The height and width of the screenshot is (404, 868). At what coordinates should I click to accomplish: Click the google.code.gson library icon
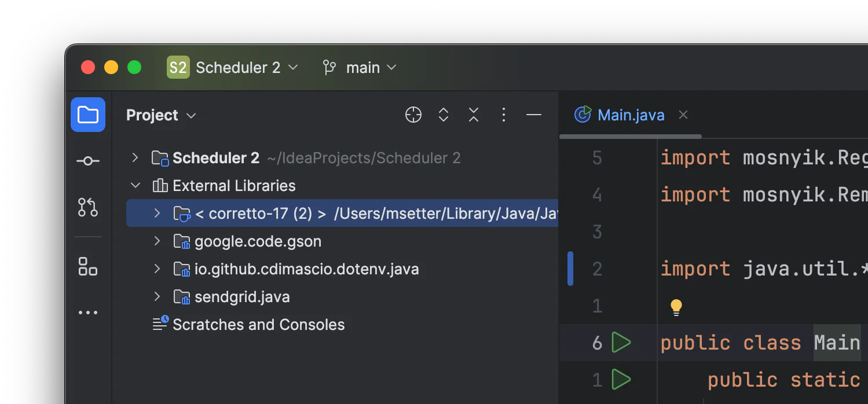182,241
